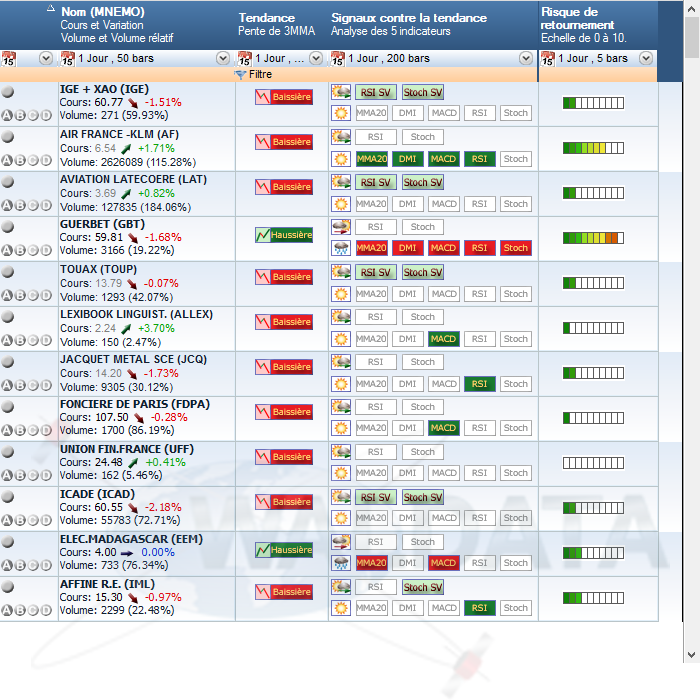This screenshot has height=700, width=700.
Task: Click the B badge in AIR FRANCE -KLM row
Action: click(20, 161)
